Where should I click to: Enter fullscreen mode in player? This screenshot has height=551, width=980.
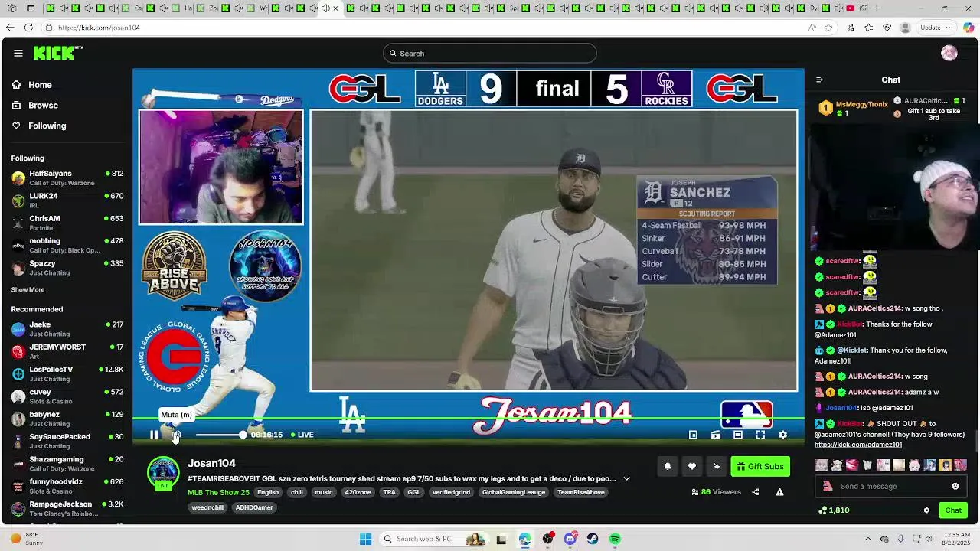[760, 435]
